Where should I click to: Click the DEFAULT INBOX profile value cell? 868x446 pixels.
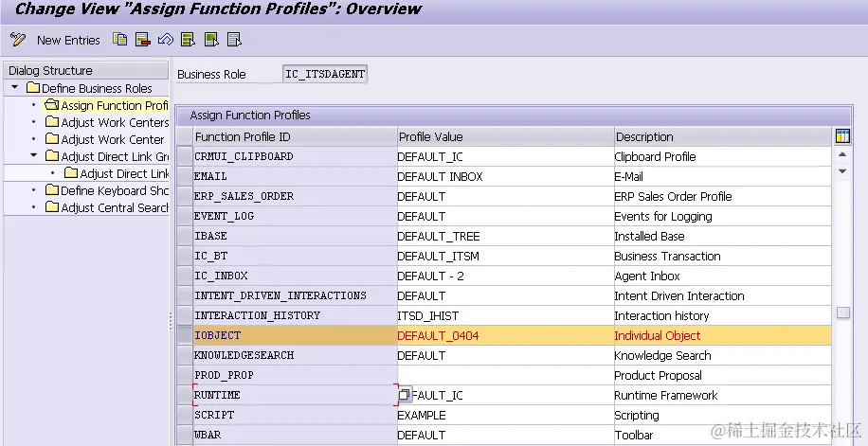[506, 176]
